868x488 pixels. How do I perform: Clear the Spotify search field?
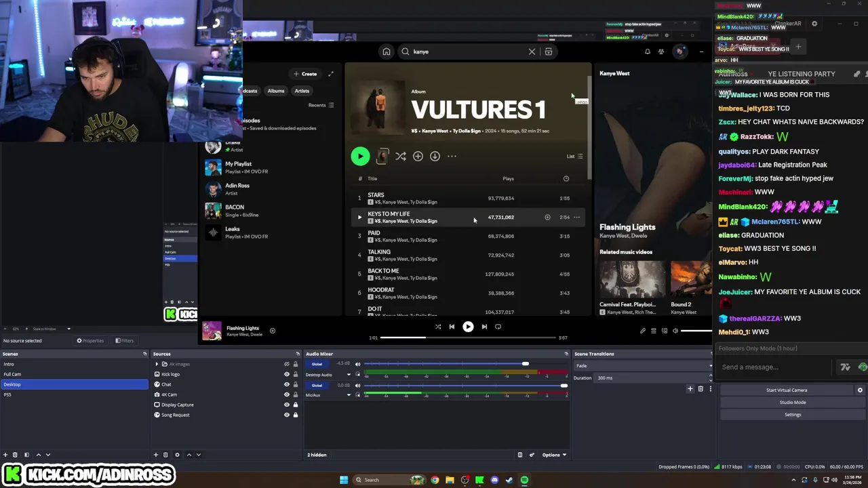tap(532, 52)
